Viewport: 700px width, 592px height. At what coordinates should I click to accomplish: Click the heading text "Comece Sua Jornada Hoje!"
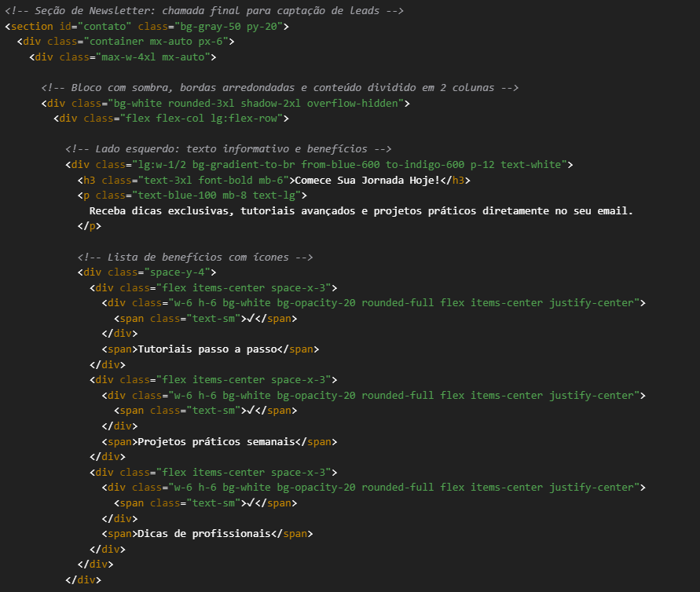368,181
